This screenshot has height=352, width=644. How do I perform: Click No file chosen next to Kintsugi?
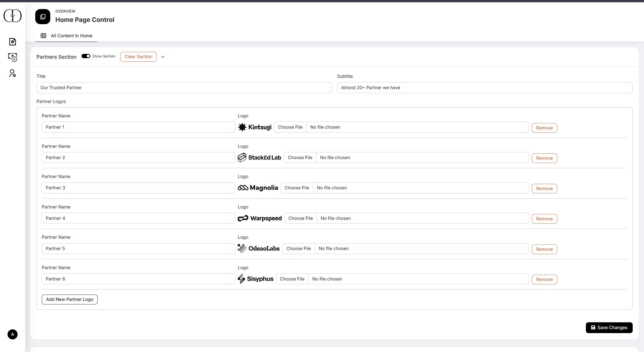click(x=325, y=127)
